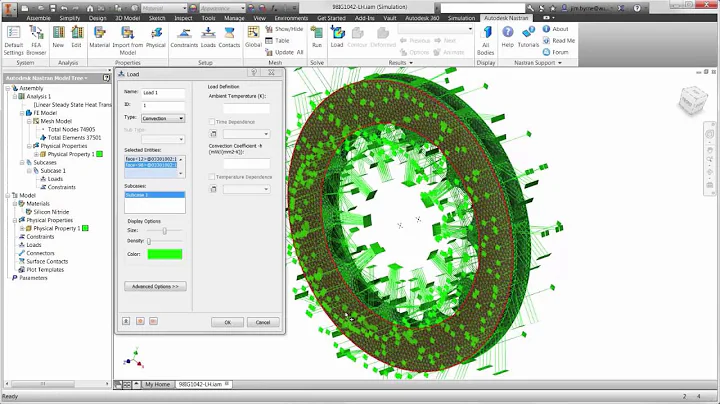Adjust the display Size slider
The height and width of the screenshot is (404, 720).
coord(164,230)
